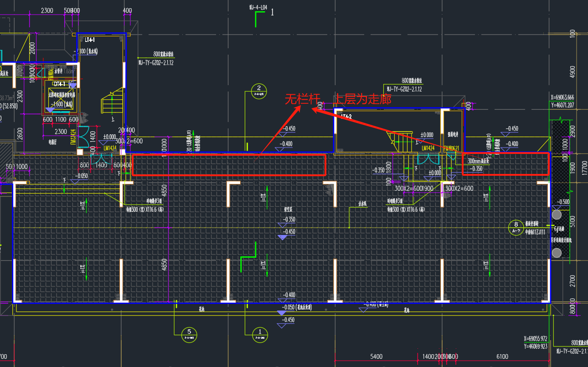Viewport: 588px width, 367px height.
Task: Pick the green section cut mark in 架空层
Action: coord(248,257)
